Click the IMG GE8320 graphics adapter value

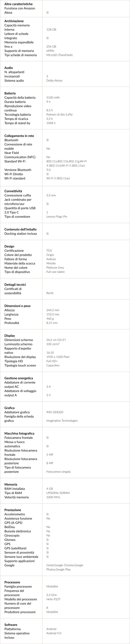(x=55, y=412)
